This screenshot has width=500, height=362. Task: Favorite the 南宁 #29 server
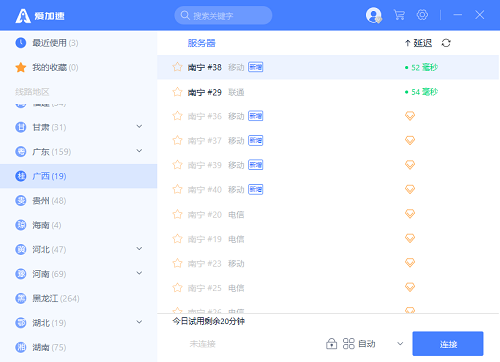pyautogui.click(x=177, y=92)
